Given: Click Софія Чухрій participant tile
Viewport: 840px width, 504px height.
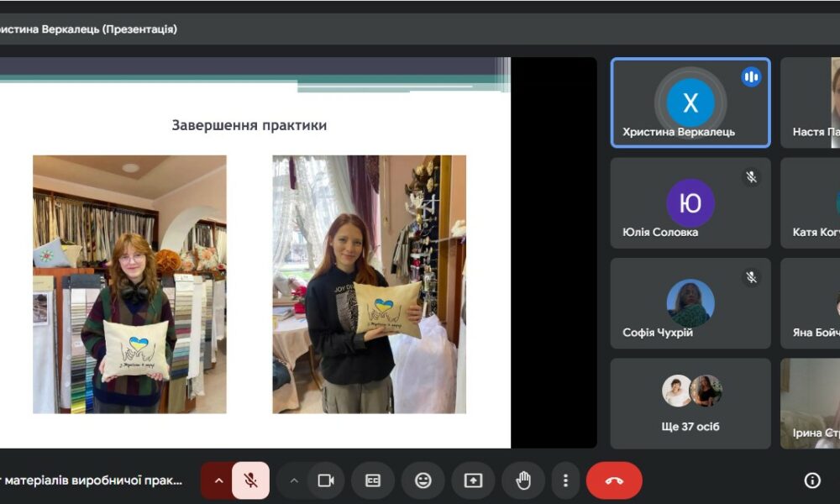Looking at the screenshot, I should coord(690,303).
